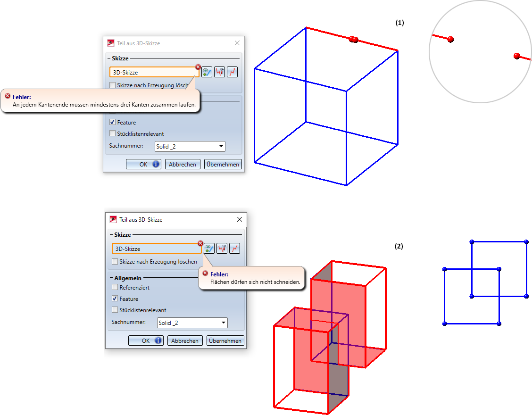Viewport: 532px width, 415px height.
Task: Click the 3D-Skizze input field beside the red boxes
Action: click(x=157, y=249)
